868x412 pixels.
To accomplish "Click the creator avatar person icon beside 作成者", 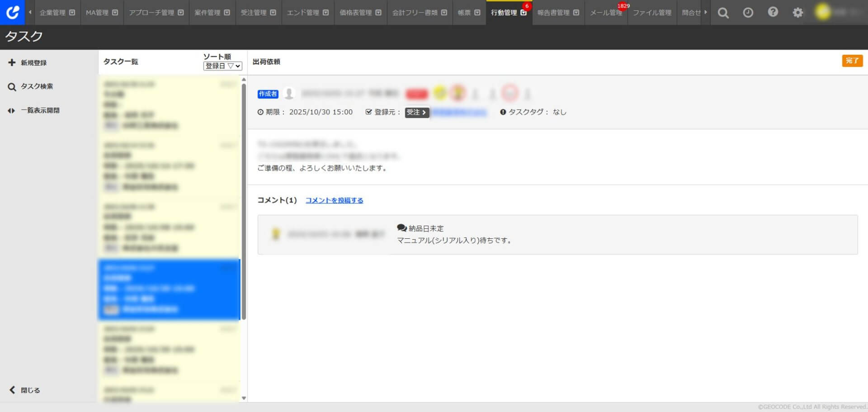I will pyautogui.click(x=290, y=94).
